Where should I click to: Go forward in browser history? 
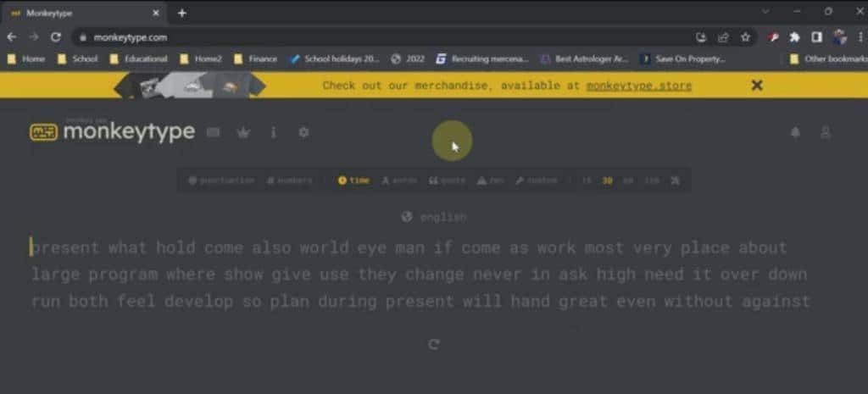coord(34,37)
